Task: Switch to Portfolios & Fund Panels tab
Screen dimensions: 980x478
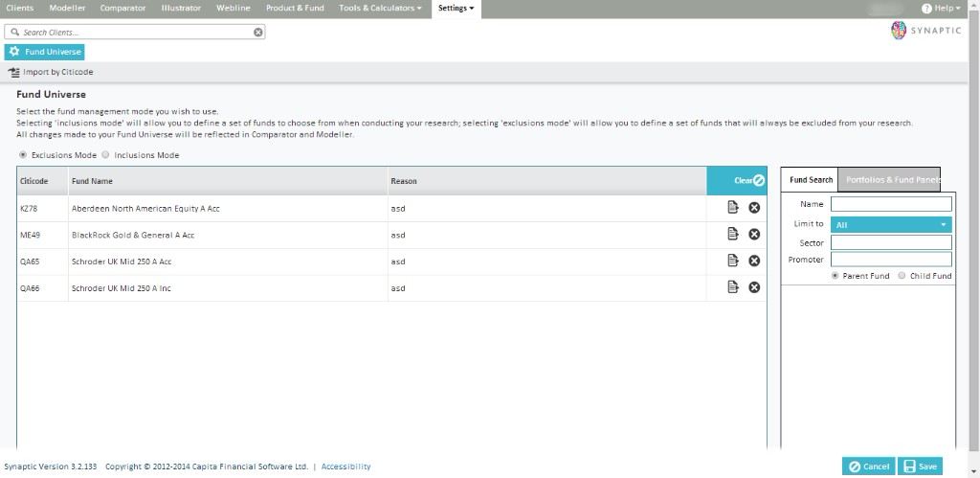Action: 889,179
